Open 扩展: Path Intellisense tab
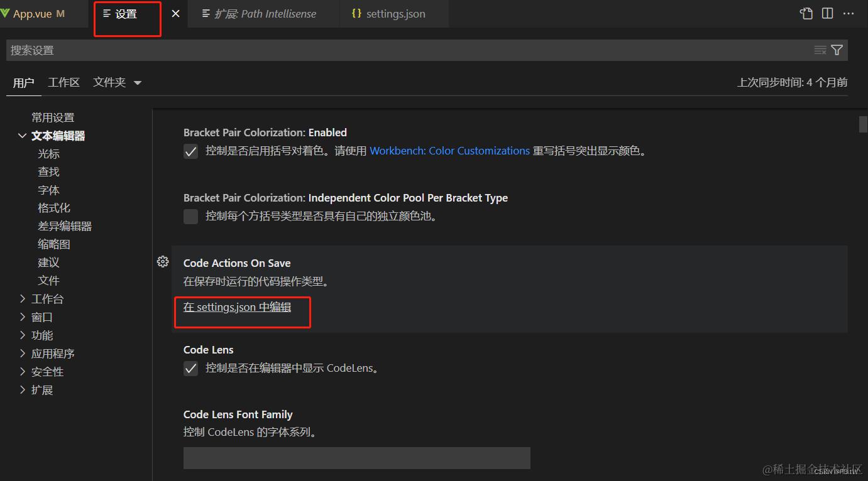Image resolution: width=868 pixels, height=481 pixels. [x=265, y=13]
